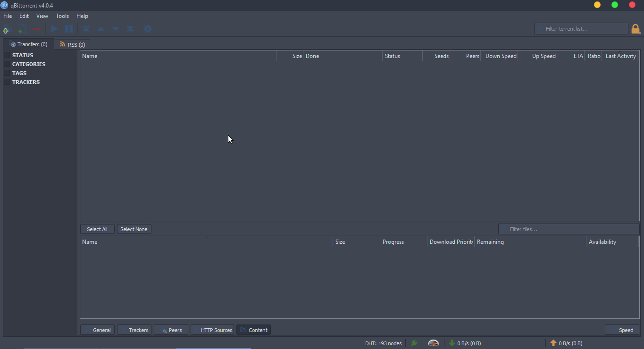
Task: Click the connection status plug icon
Action: 414,343
